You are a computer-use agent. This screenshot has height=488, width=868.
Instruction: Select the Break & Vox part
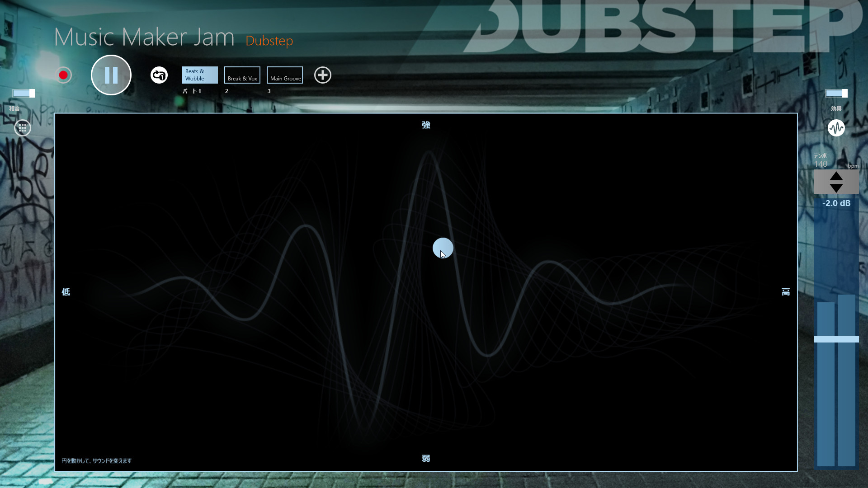tap(242, 75)
